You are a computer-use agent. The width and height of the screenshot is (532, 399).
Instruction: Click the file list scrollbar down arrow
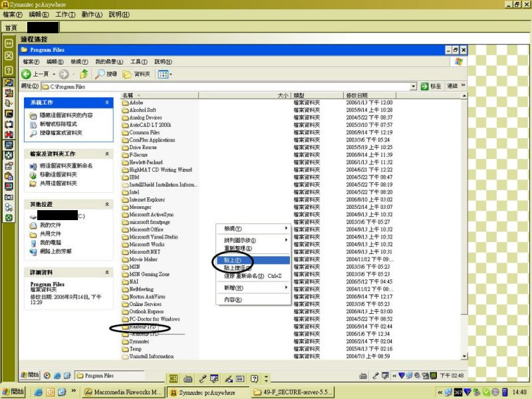click(464, 356)
